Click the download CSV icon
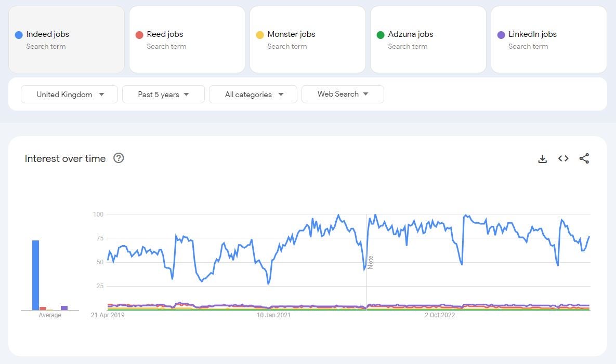 (542, 159)
